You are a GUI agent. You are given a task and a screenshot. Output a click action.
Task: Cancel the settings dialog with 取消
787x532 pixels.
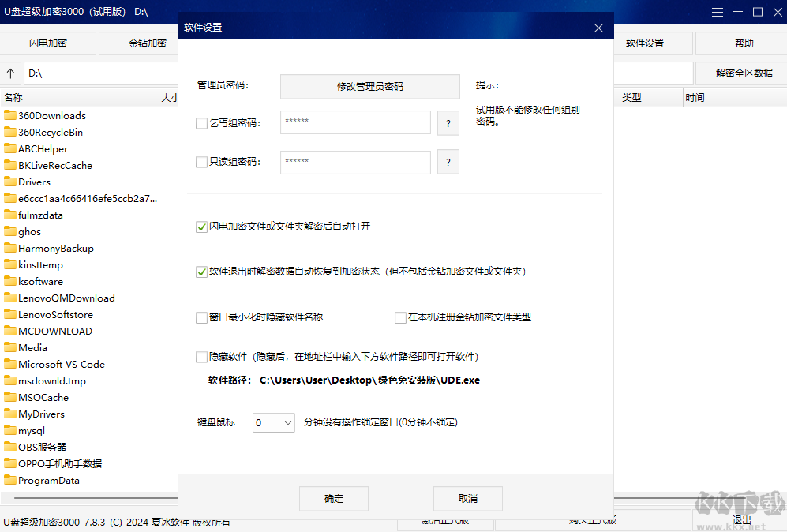point(467,498)
